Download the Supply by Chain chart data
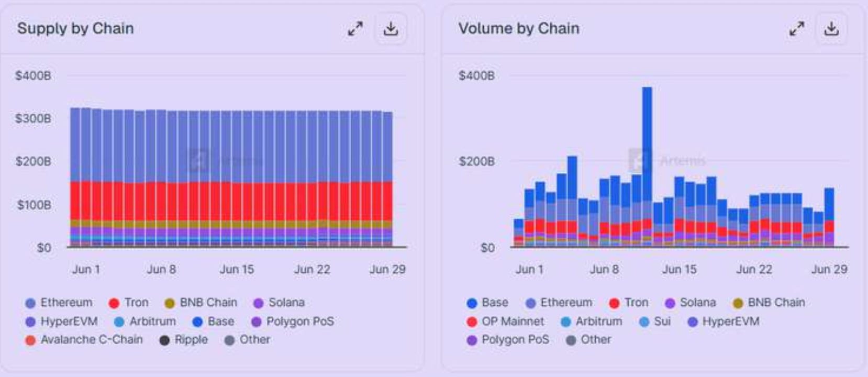868x377 pixels. pos(391,29)
